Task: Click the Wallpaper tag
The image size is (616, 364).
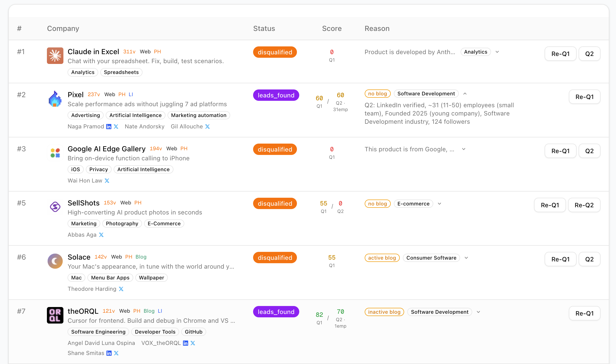Action: [152, 278]
